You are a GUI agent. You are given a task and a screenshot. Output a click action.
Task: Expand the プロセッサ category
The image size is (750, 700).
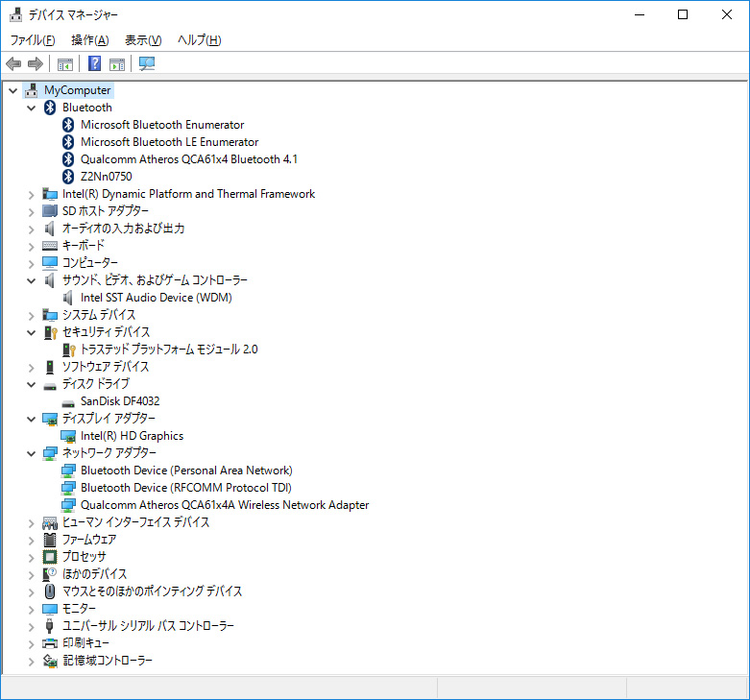[x=32, y=557]
